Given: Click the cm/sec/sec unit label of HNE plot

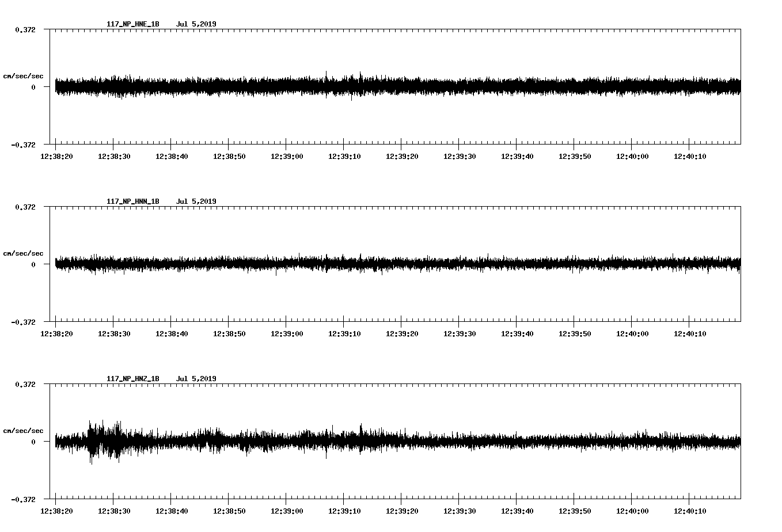Looking at the screenshot, I should 23,77.
